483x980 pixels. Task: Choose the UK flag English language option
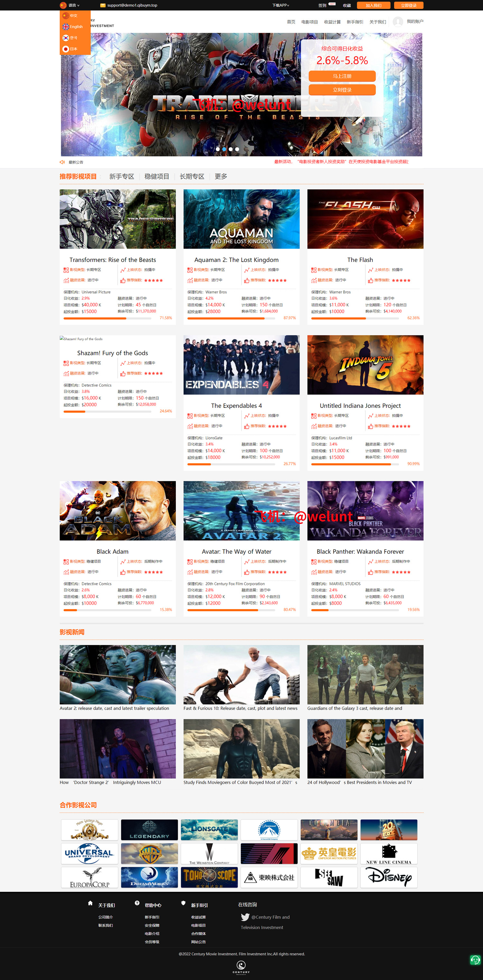73,27
